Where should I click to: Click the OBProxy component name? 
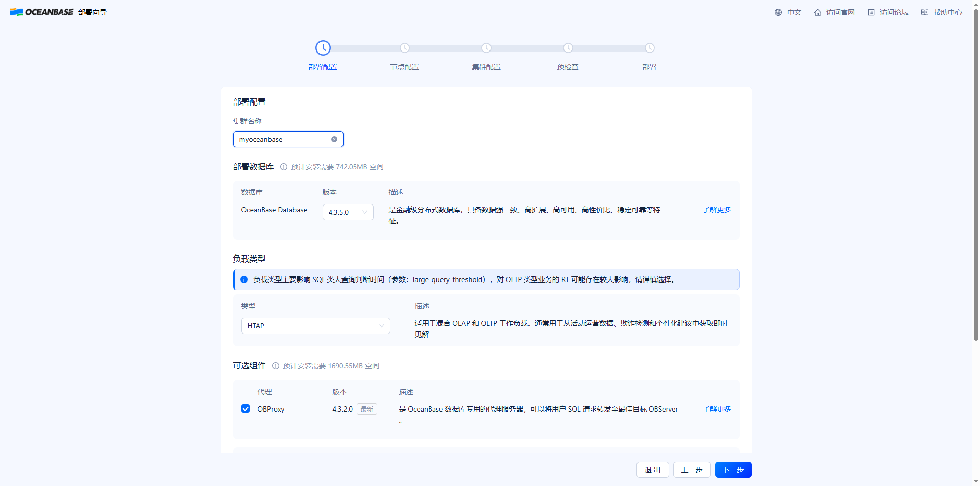click(271, 409)
